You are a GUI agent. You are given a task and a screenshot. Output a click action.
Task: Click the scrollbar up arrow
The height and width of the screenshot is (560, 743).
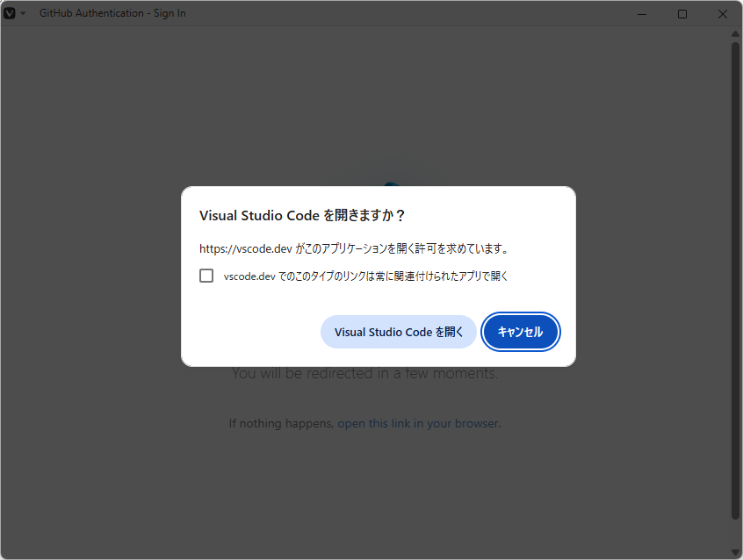[735, 33]
